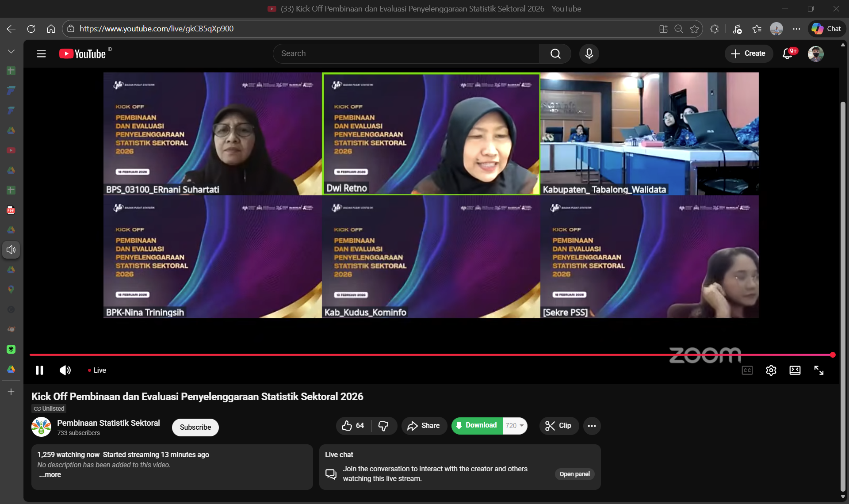Open the YouTube hamburger guide menu

pyautogui.click(x=41, y=53)
